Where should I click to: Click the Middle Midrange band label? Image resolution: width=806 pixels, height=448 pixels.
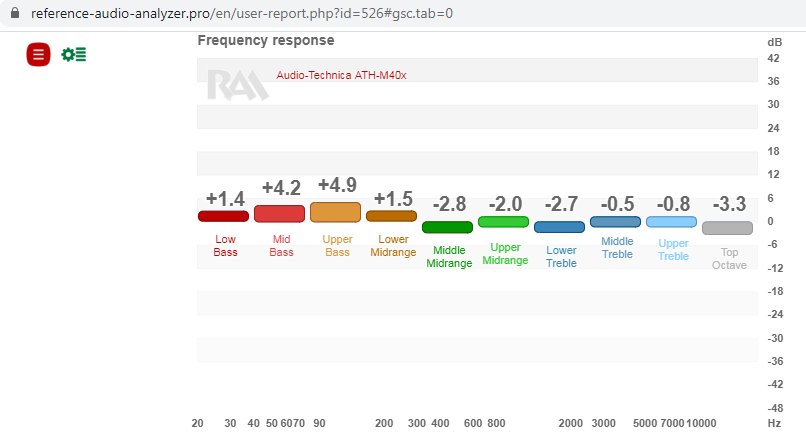pos(449,256)
